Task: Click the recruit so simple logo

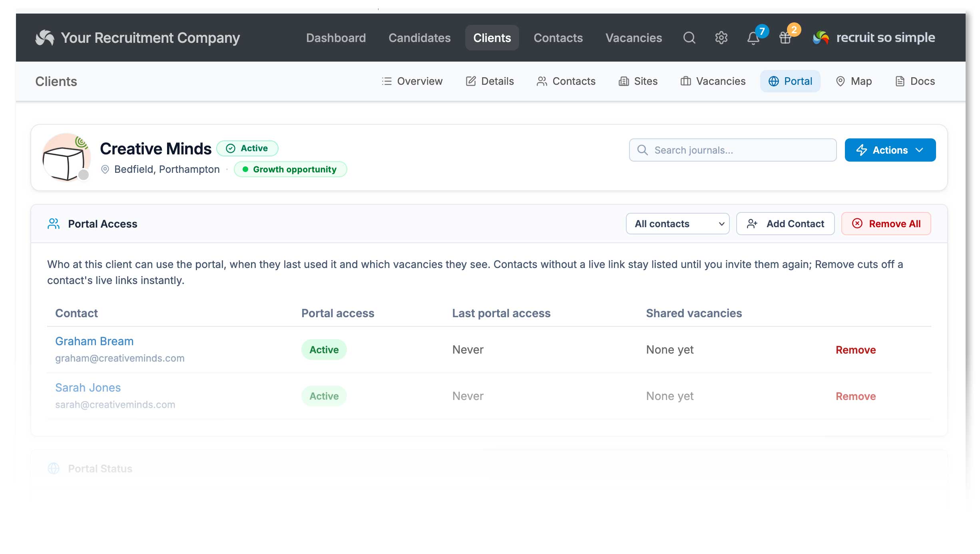Action: point(874,38)
